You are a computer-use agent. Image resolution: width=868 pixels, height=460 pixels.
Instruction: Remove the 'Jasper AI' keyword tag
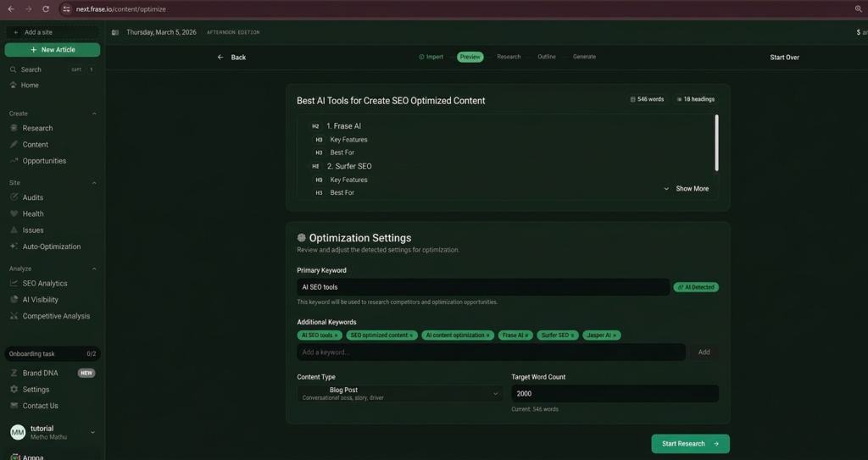615,335
